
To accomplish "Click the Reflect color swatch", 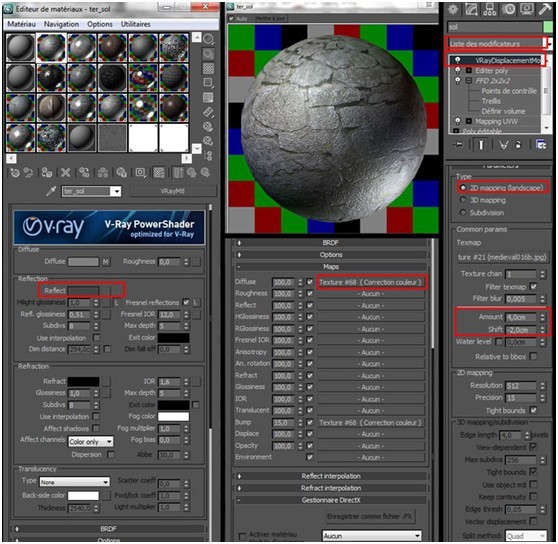I will click(x=83, y=291).
